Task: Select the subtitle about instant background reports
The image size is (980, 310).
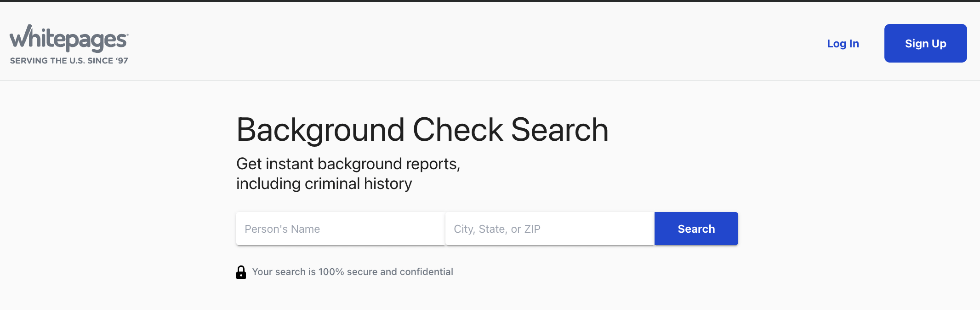Action: click(348, 173)
